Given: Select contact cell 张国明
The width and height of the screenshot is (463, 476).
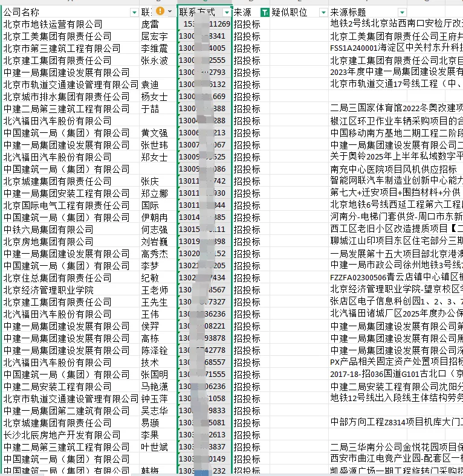Looking at the screenshot, I should coord(158,375).
